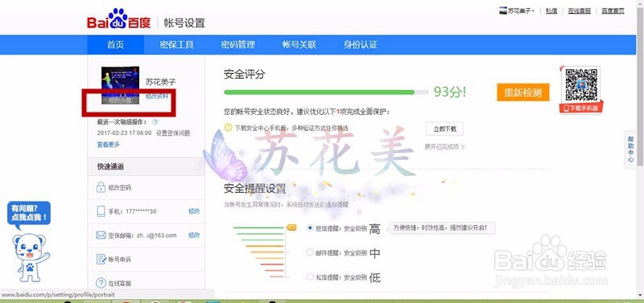The width and height of the screenshot is (644, 303).
Task: Click the question icon beside 在线客服
Action: pos(101,283)
